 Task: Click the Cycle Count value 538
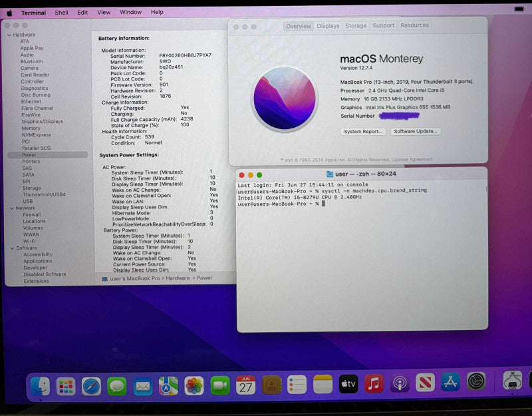tap(150, 137)
